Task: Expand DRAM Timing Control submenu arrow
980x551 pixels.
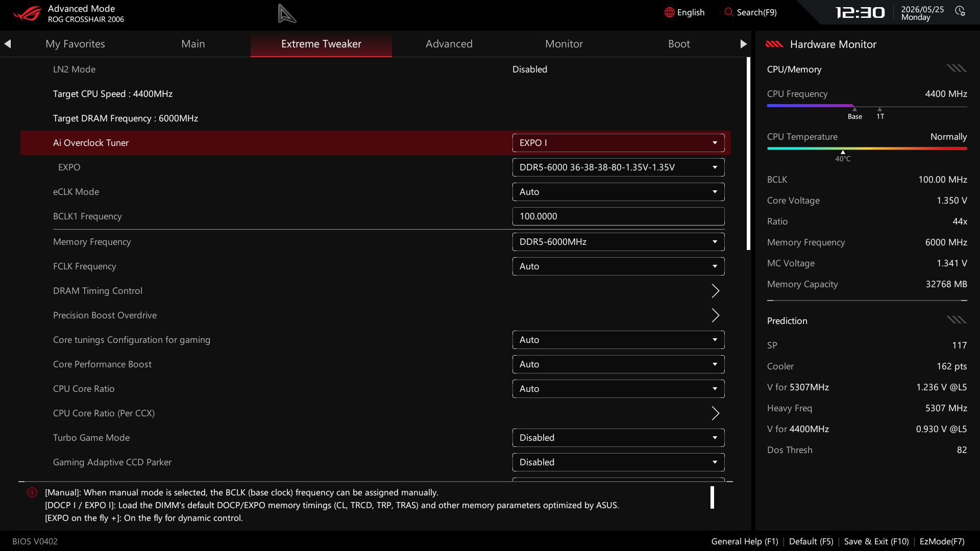Action: click(716, 291)
